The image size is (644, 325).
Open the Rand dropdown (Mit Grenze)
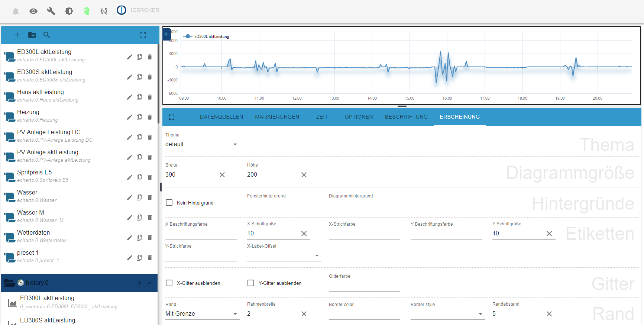(x=202, y=313)
